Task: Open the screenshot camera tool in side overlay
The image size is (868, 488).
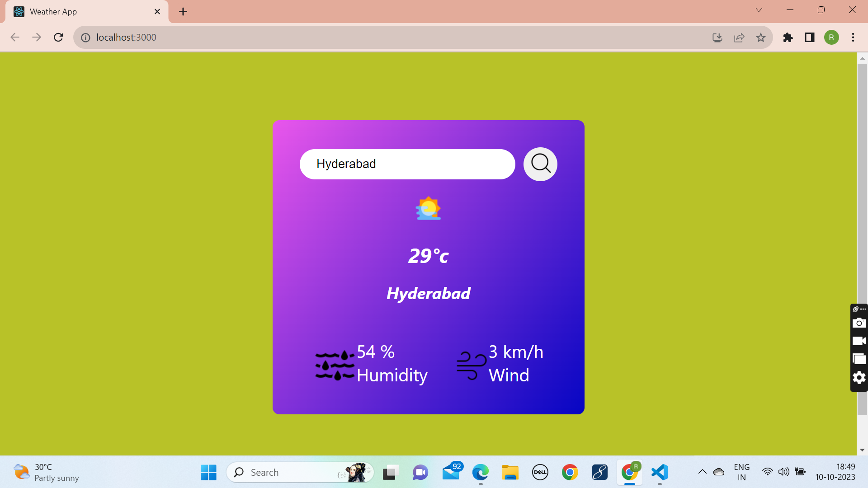Action: click(x=859, y=323)
